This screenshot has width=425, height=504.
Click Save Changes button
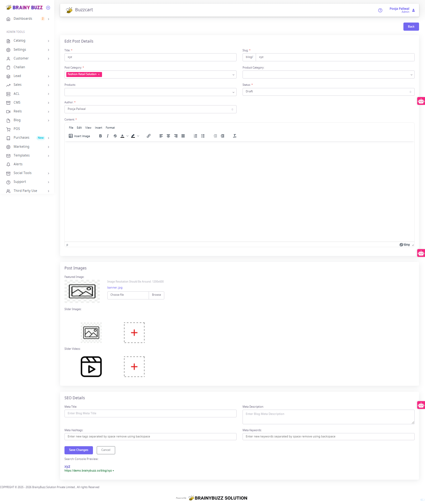[x=79, y=450]
